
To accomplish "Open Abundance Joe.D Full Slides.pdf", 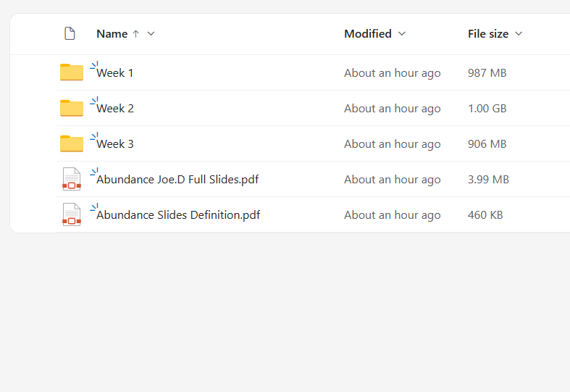I will (177, 179).
